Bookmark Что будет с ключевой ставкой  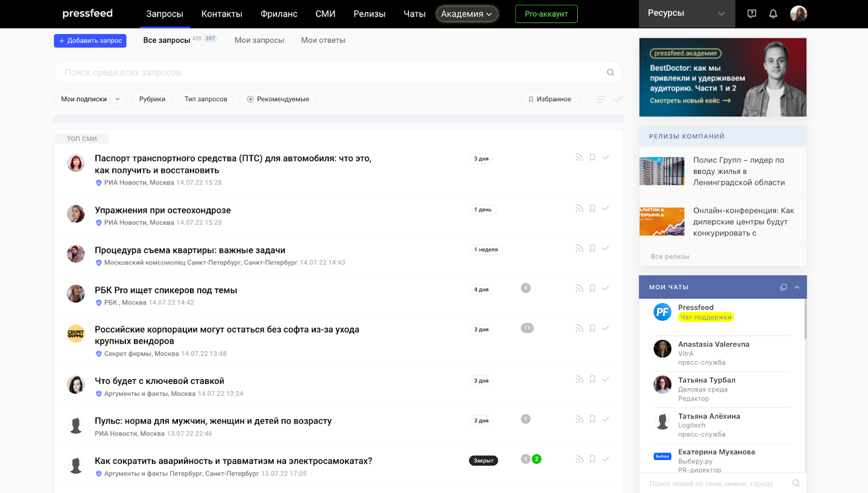click(592, 380)
